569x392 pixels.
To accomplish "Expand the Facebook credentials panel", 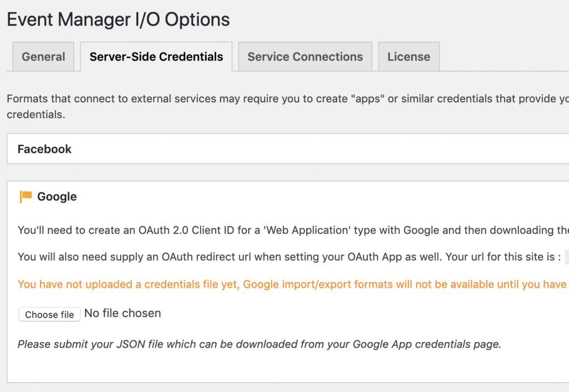I will click(x=288, y=149).
